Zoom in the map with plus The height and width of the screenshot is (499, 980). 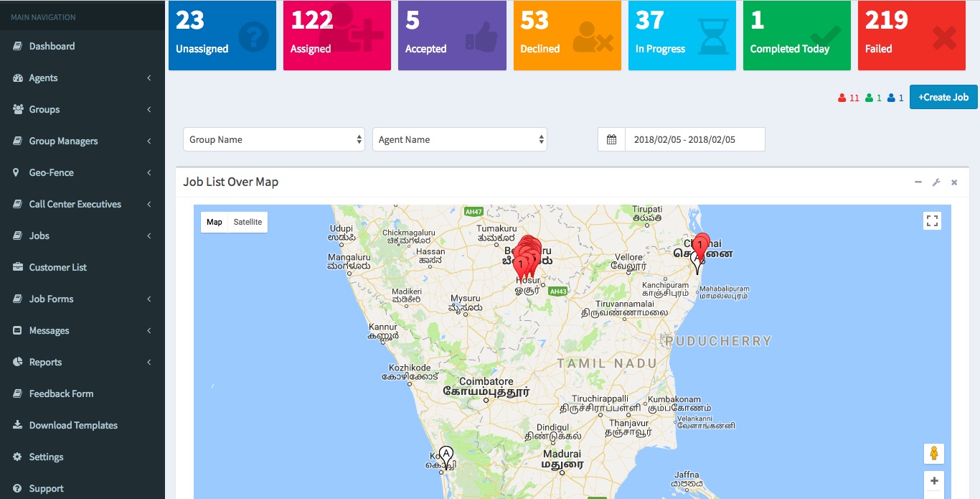click(933, 481)
